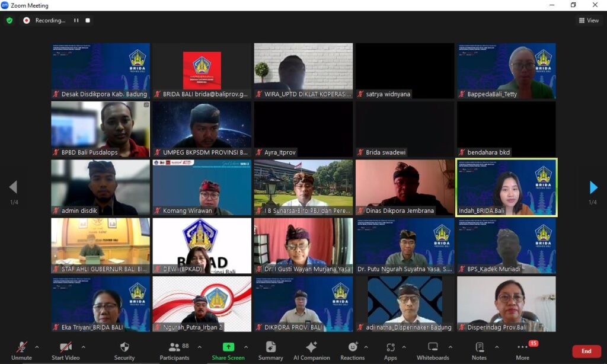Open the Security shield menu

click(x=124, y=351)
